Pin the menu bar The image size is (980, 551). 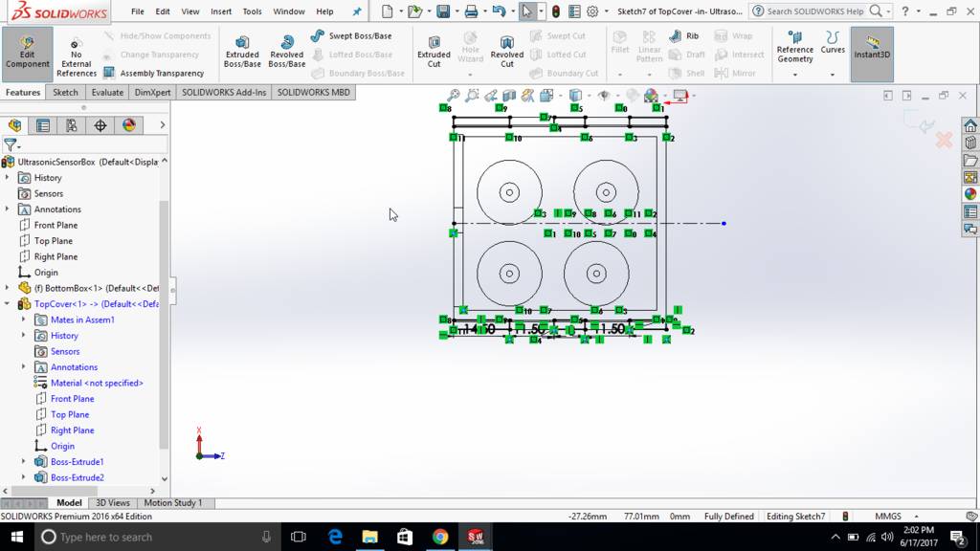[x=357, y=11]
